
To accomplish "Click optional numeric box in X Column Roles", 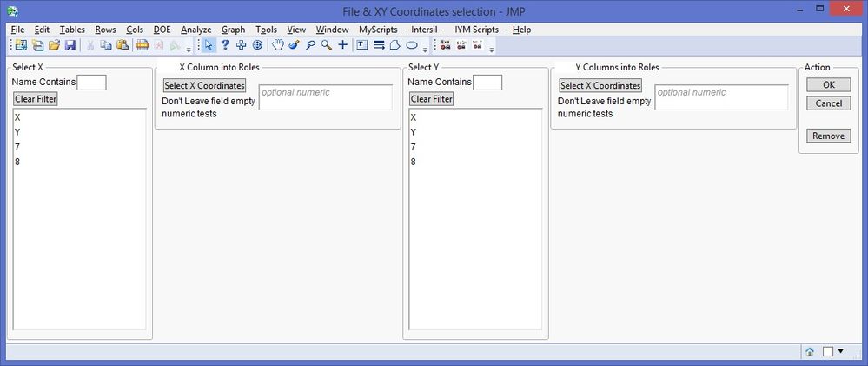I will pyautogui.click(x=326, y=97).
